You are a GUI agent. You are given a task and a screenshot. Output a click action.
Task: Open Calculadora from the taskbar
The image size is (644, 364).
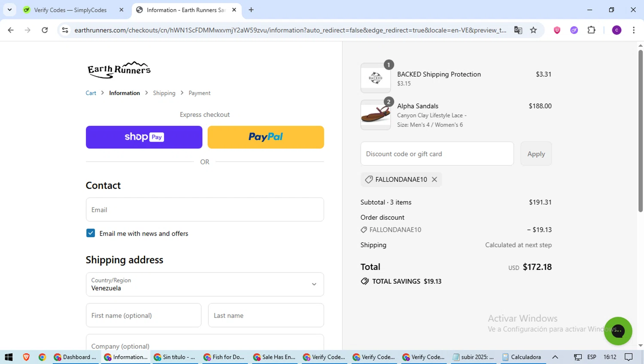(522, 357)
